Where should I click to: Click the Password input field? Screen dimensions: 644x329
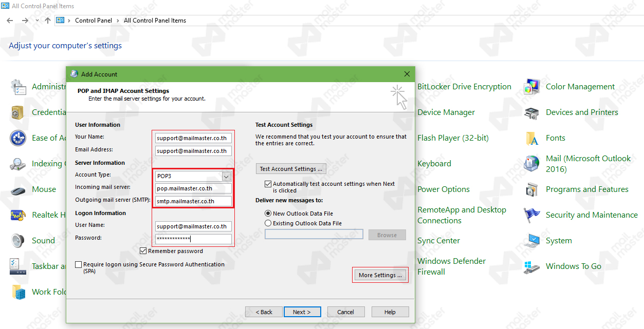point(194,239)
